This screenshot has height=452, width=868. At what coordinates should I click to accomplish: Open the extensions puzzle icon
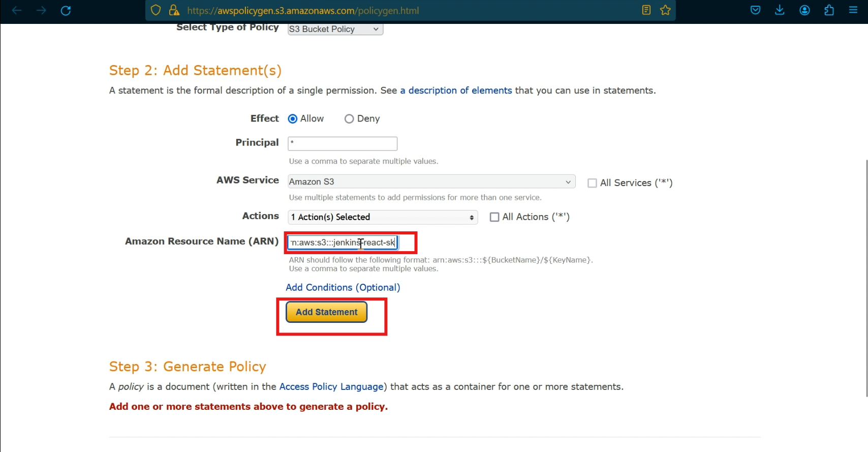tap(829, 10)
